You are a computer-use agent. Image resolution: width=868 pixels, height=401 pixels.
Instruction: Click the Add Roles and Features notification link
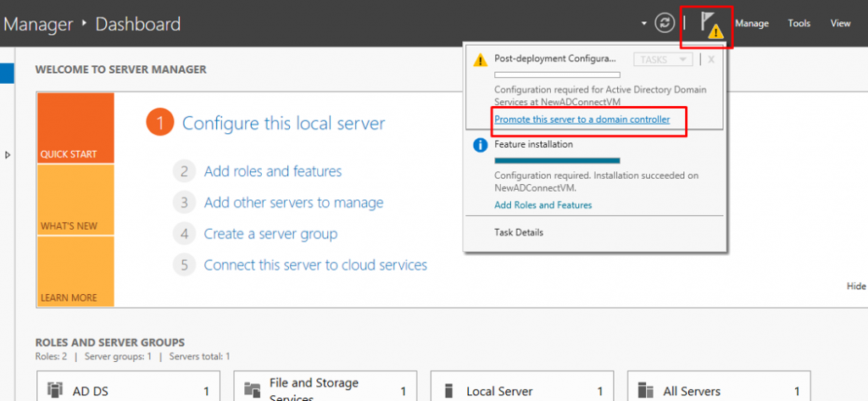click(x=542, y=205)
